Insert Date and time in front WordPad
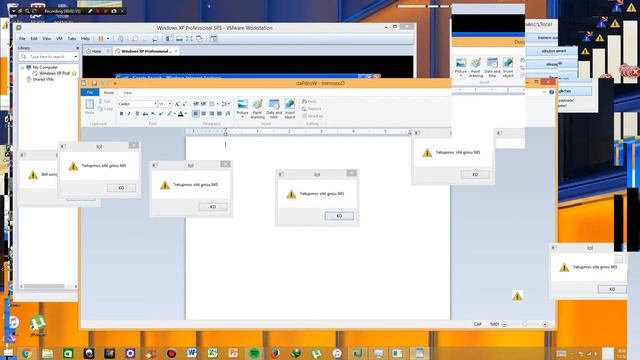 coord(274,105)
